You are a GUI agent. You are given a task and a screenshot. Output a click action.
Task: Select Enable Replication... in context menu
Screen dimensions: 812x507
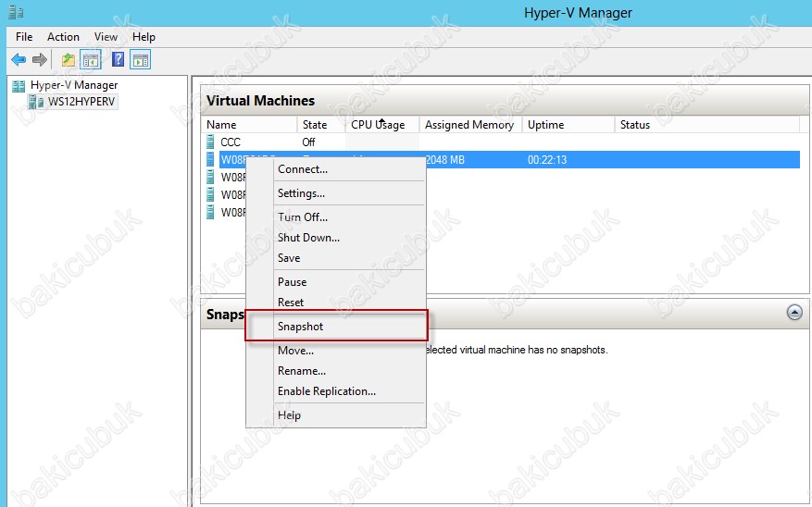tap(335, 391)
